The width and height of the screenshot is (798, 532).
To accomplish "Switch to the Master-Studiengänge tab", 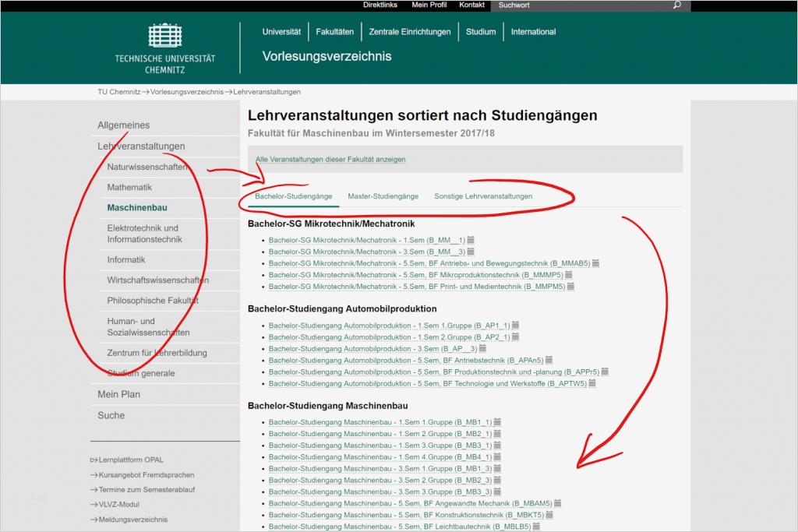I will [x=383, y=196].
